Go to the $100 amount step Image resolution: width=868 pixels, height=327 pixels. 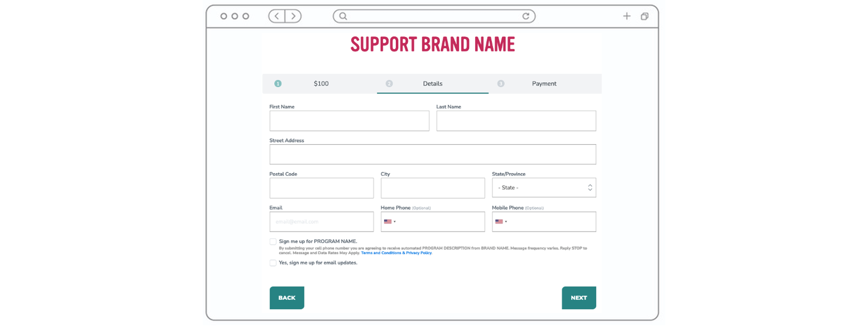point(321,83)
